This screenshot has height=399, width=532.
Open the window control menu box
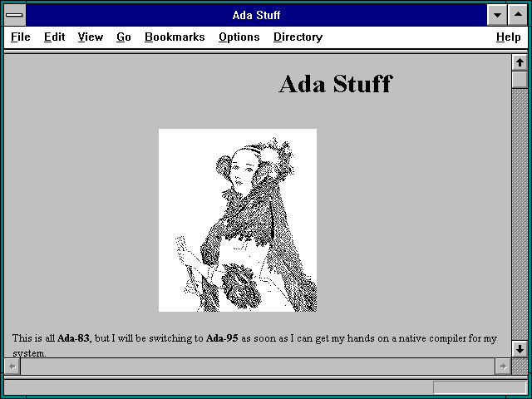click(x=15, y=15)
